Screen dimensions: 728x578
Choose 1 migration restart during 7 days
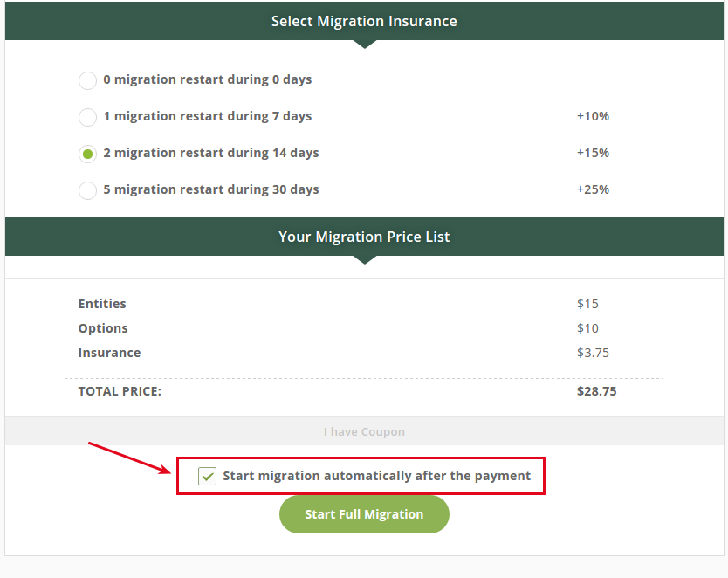pos(87,117)
